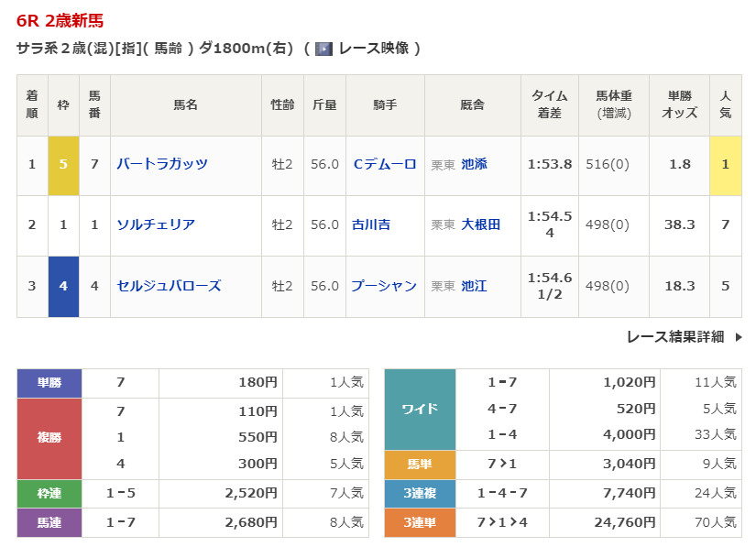View horse セルジュバローズ details
The height and width of the screenshot is (547, 756).
[169, 286]
